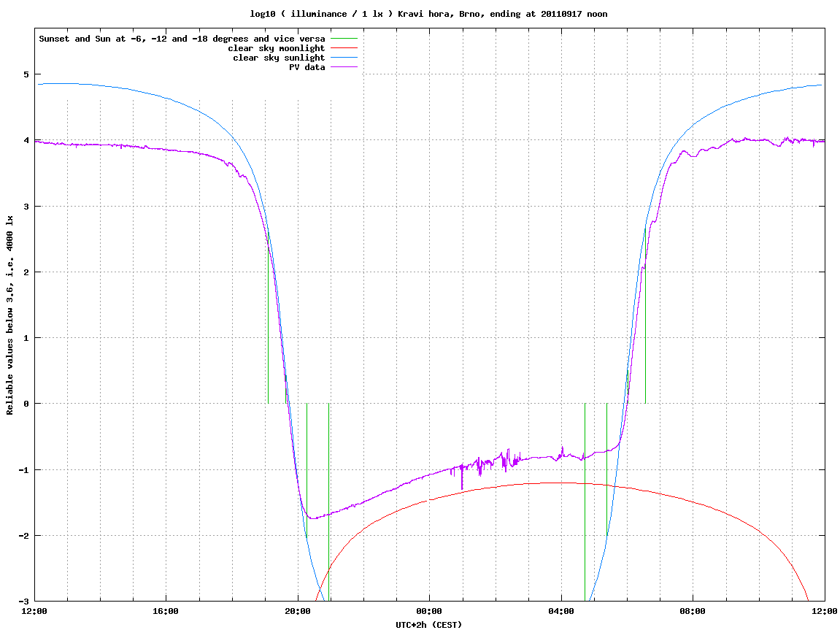The width and height of the screenshot is (840, 630).
Task: Click the 'clear sky sunlight' legend label
Action: [x=279, y=58]
